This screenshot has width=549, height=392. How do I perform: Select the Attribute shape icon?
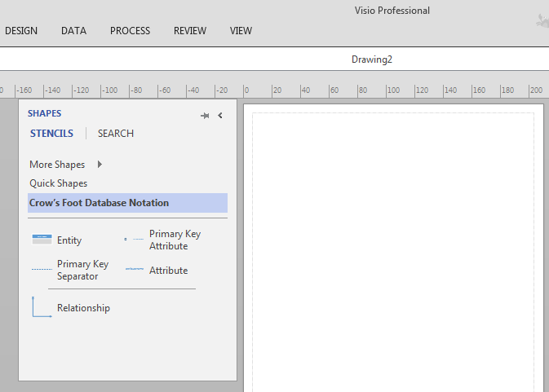[x=135, y=270]
